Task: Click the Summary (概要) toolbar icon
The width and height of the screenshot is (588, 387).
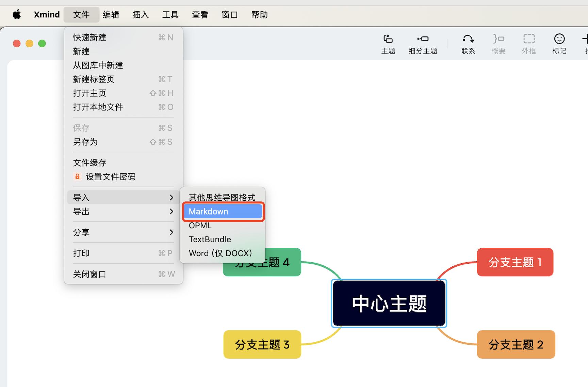Action: tap(499, 39)
